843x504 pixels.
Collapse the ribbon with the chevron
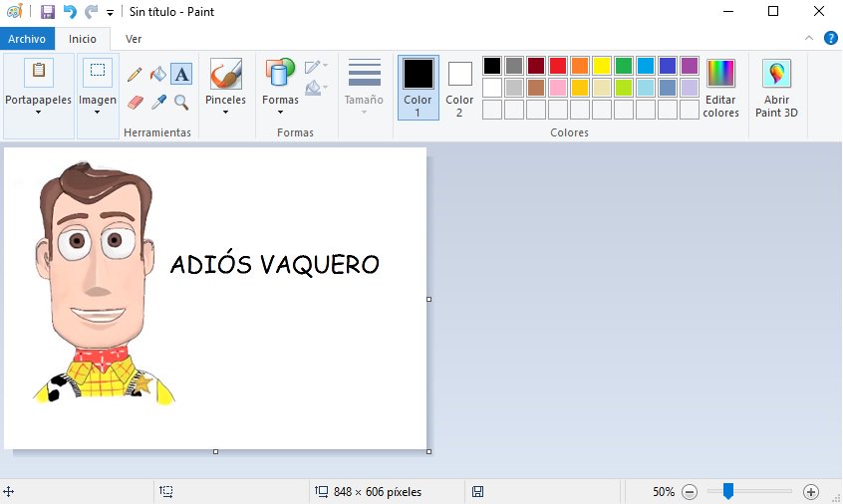[x=808, y=38]
